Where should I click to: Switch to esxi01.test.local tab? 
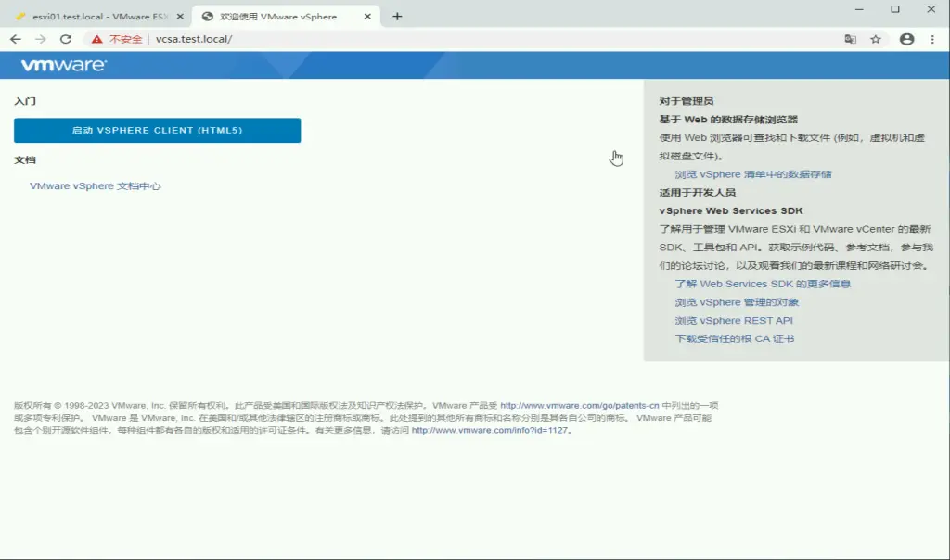pyautogui.click(x=93, y=16)
